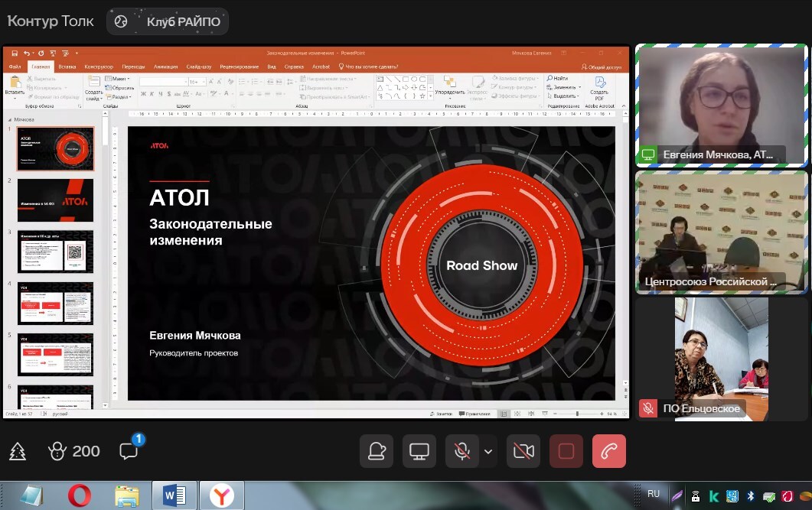The height and width of the screenshot is (510, 812).
Task: Open the Файл tab in PowerPoint
Action: pyautogui.click(x=15, y=67)
